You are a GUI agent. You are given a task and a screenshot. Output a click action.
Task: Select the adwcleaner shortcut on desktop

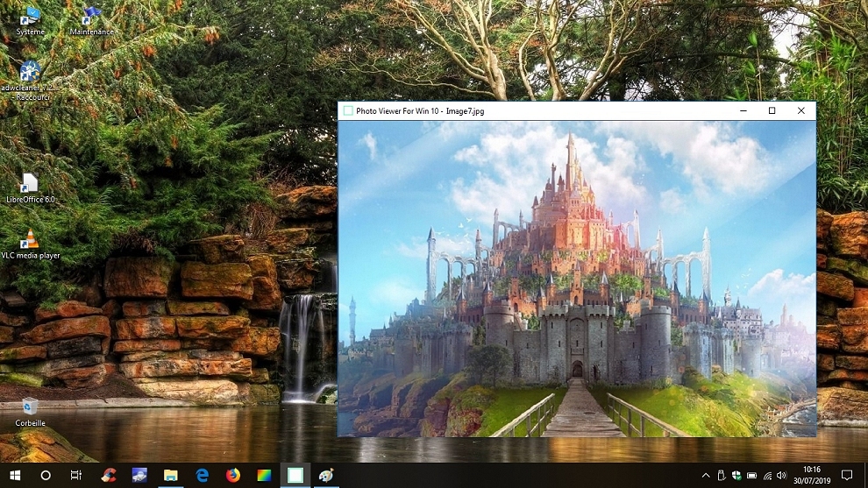(30, 81)
